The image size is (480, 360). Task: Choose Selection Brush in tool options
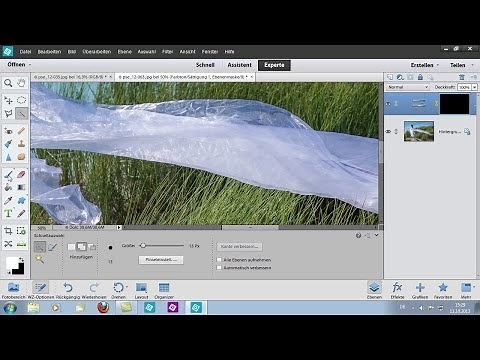pos(53,247)
